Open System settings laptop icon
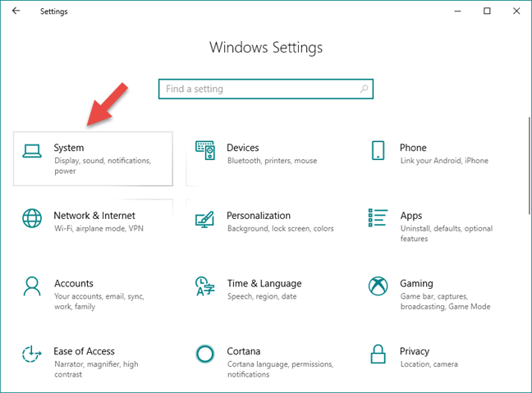This screenshot has height=393, width=532. [x=32, y=151]
